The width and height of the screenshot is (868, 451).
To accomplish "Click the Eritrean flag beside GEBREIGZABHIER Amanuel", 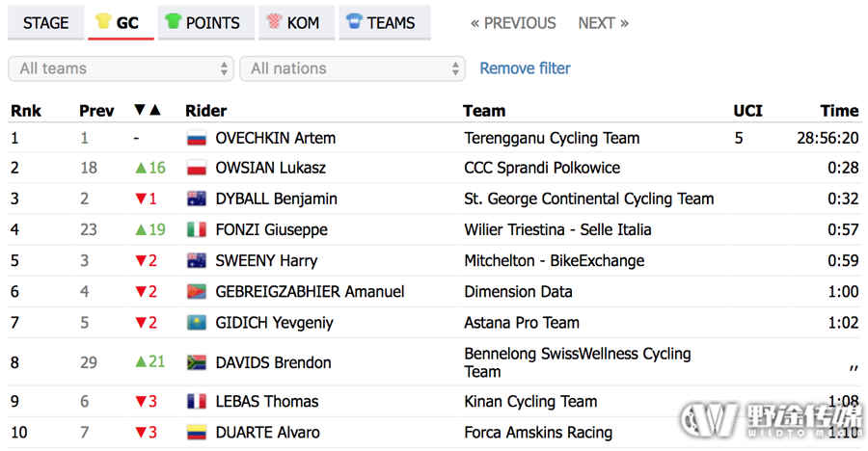I will pos(197,292).
